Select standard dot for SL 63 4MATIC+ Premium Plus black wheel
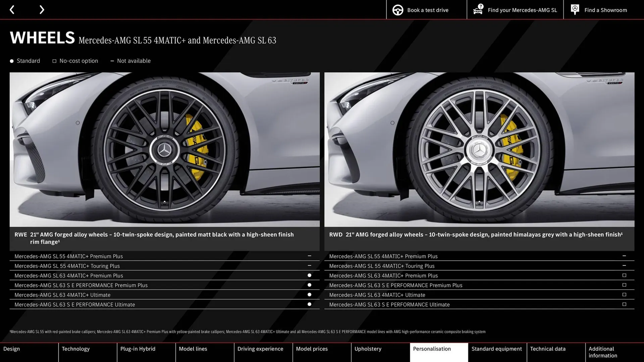 (309, 276)
